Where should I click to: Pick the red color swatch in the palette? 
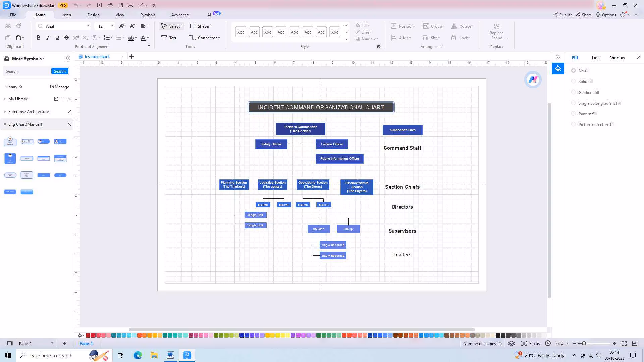point(88,335)
